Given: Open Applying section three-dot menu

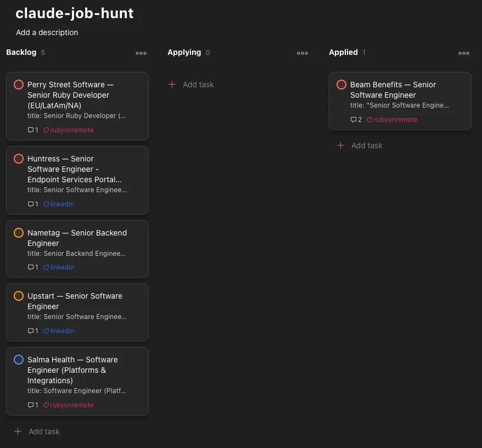Looking at the screenshot, I should [x=302, y=53].
